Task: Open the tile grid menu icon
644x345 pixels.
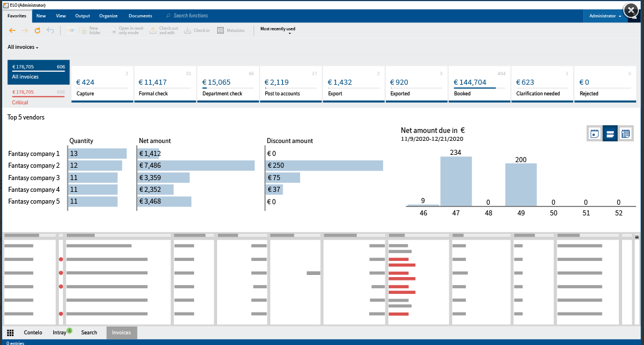Action: (10, 333)
